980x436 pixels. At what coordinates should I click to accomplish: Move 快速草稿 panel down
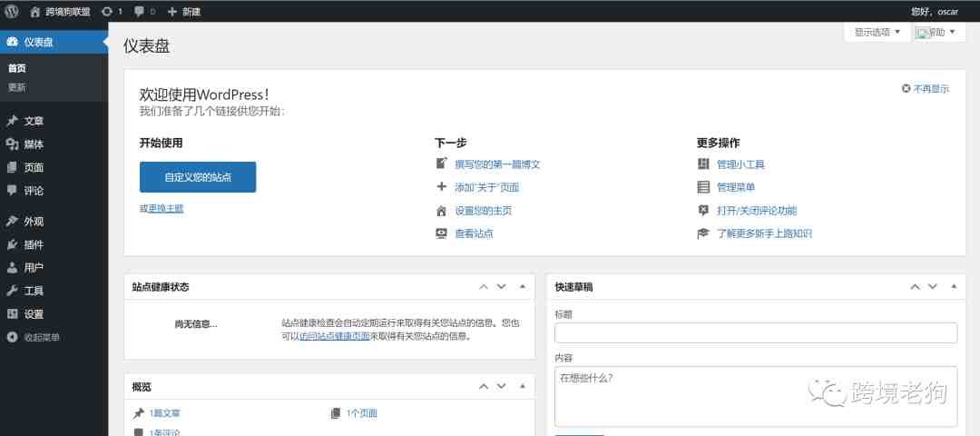tap(933, 286)
